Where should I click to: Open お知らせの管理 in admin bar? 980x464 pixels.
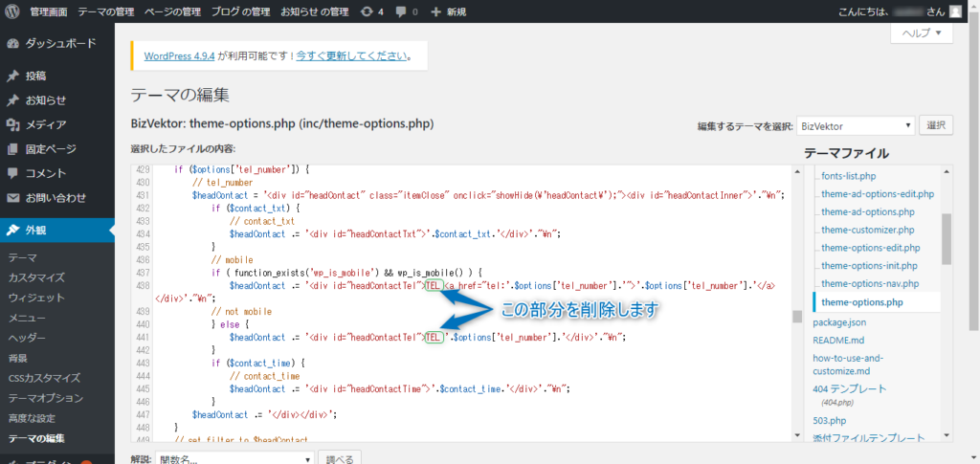314,11
